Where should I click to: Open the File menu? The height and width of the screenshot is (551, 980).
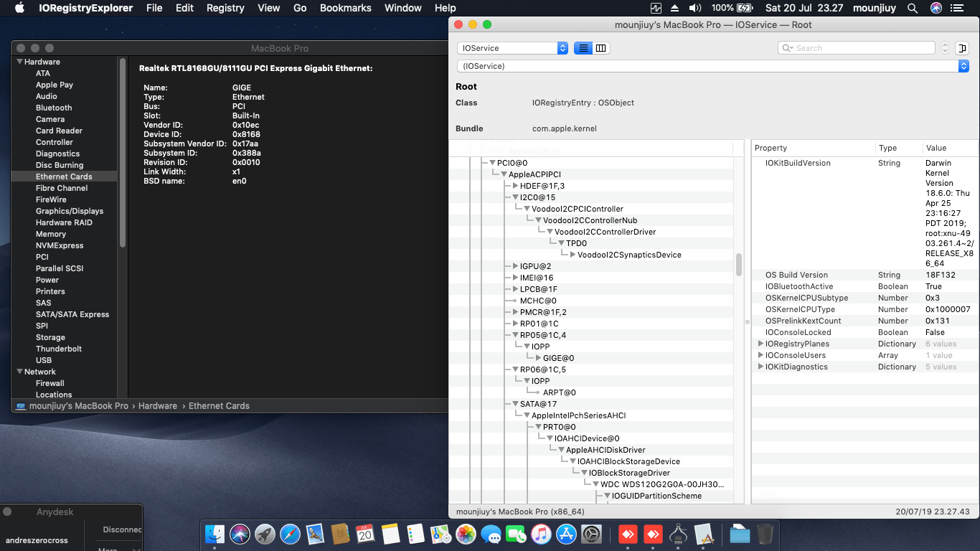pyautogui.click(x=154, y=8)
